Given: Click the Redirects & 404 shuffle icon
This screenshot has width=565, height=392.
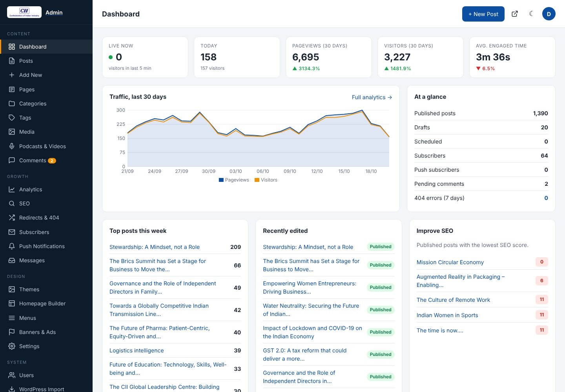Looking at the screenshot, I should (x=12, y=218).
